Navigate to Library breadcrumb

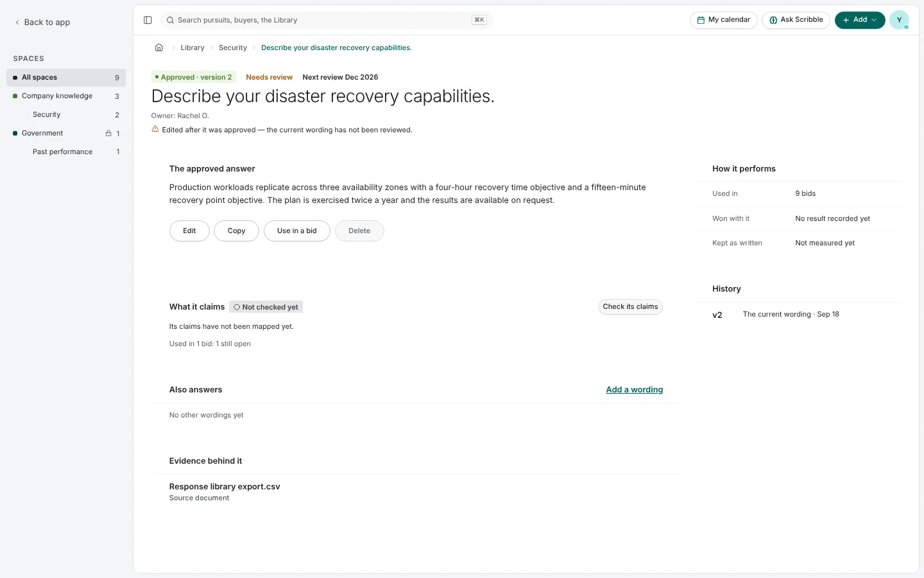click(x=193, y=48)
